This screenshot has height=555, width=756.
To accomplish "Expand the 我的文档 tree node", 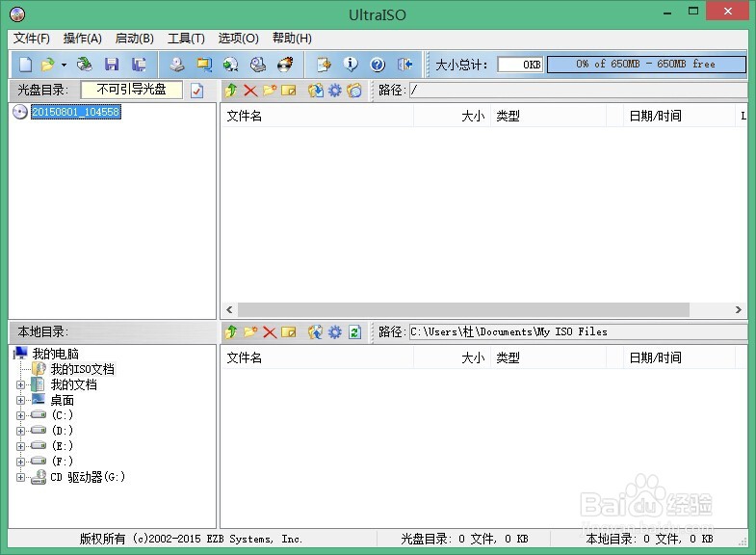I will pos(20,384).
